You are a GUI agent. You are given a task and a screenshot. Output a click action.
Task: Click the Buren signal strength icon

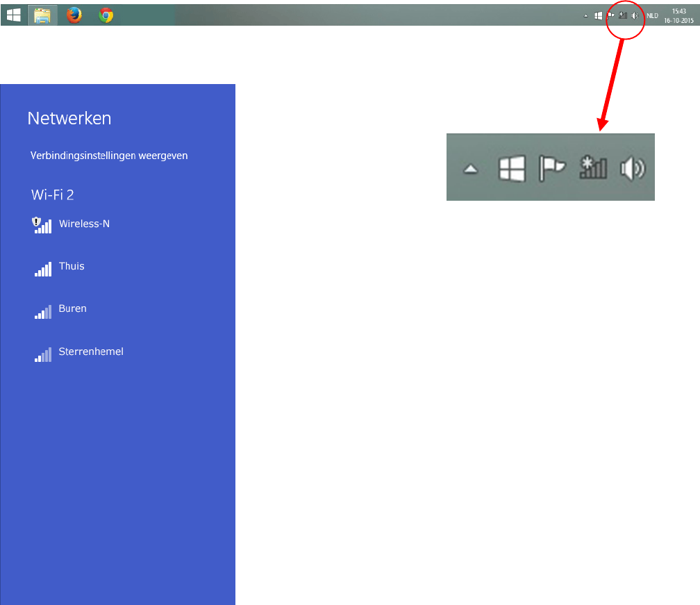[x=43, y=312]
